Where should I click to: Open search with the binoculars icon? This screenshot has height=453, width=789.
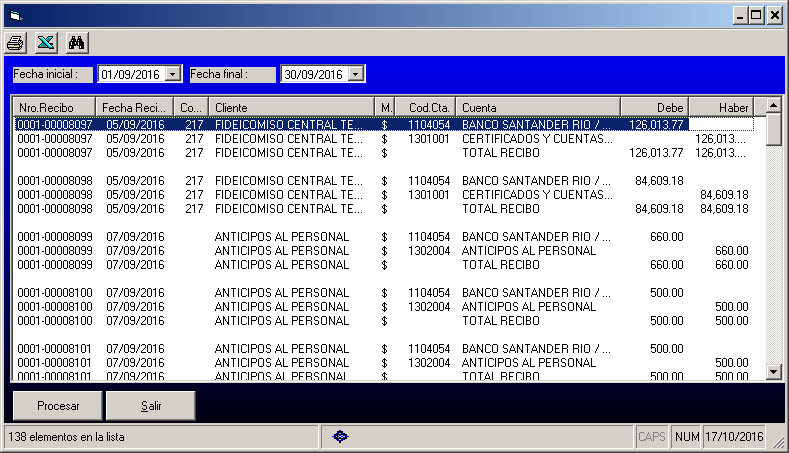[x=77, y=43]
